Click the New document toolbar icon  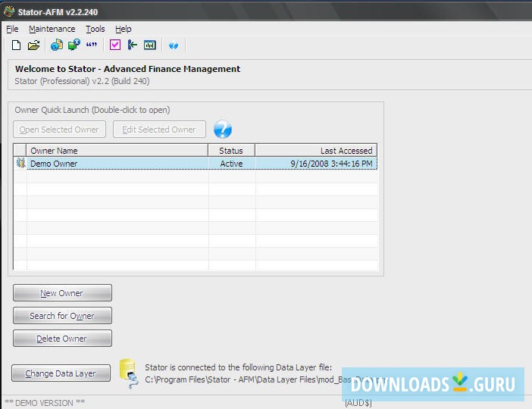pyautogui.click(x=16, y=45)
